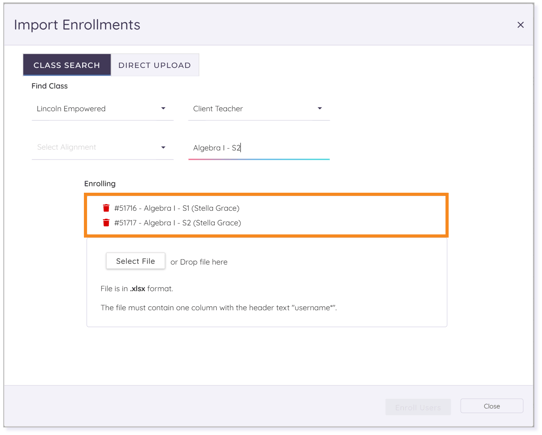
Task: Open the Select Alignment dropdown
Action: 102,148
